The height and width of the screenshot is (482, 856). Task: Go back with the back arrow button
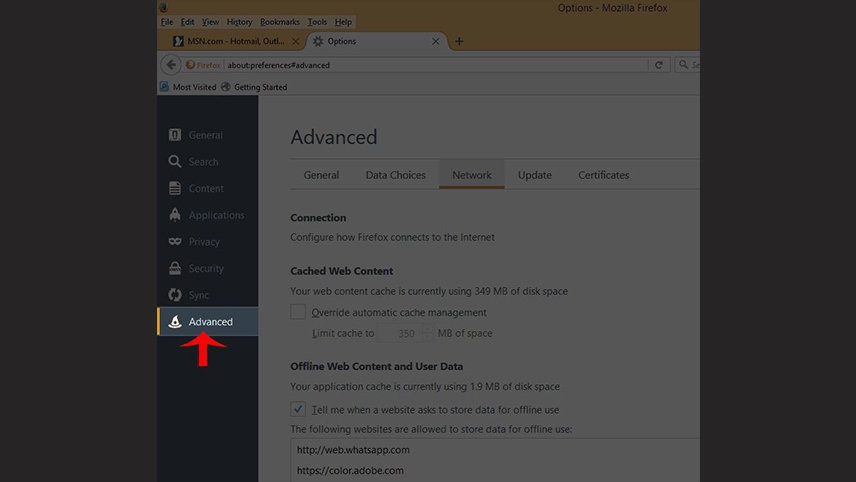171,65
